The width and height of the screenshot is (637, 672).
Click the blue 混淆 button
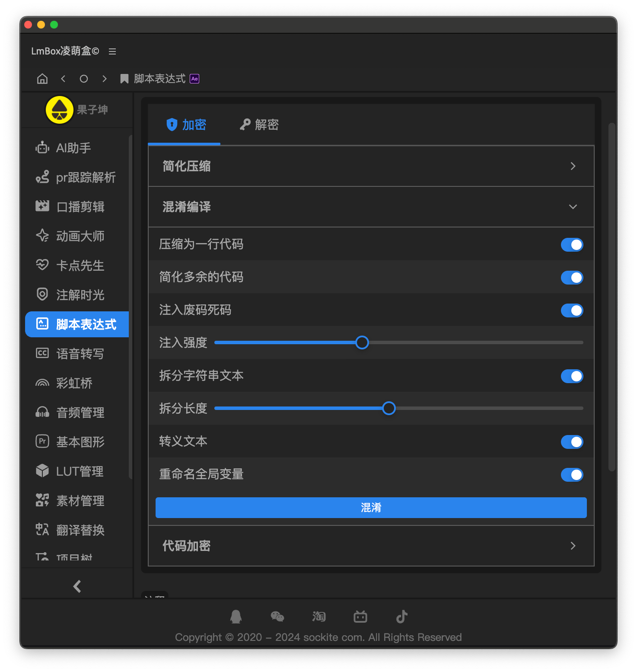(371, 508)
